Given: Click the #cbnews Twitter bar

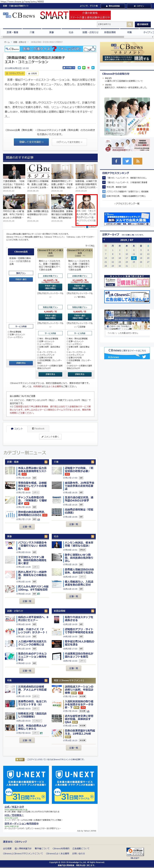Looking at the screenshot, I should 127,357.
